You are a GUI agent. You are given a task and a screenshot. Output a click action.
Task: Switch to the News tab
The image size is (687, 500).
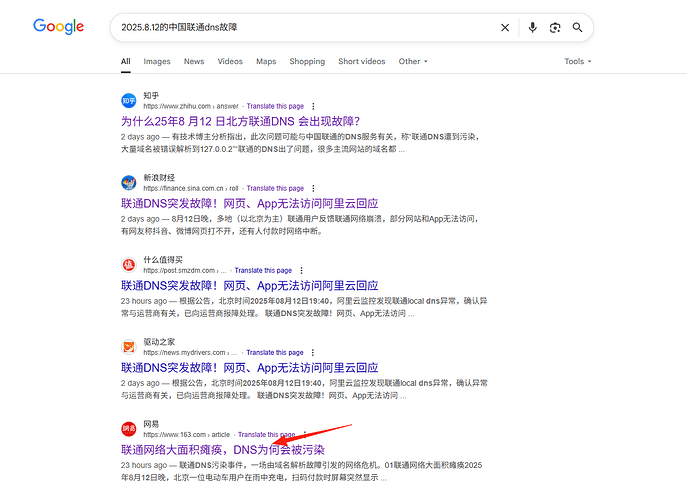pos(194,61)
